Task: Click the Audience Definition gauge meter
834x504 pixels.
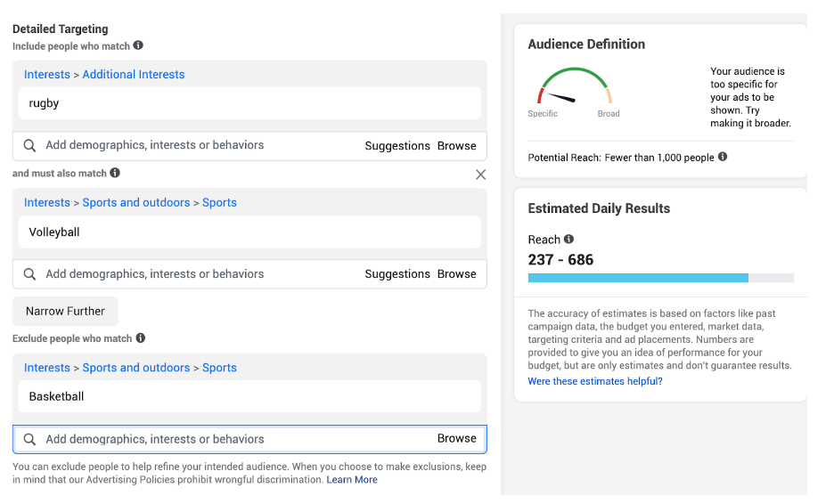Action: [x=574, y=90]
